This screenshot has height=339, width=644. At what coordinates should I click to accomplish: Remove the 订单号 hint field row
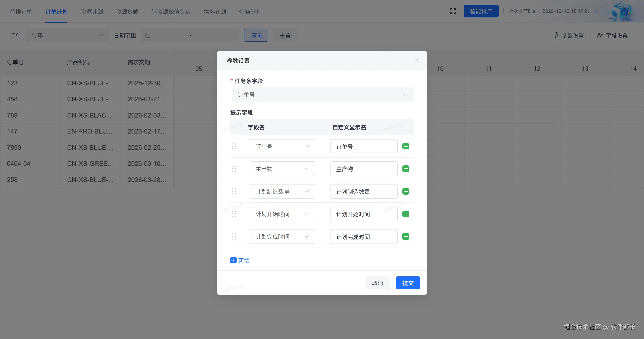click(x=406, y=146)
